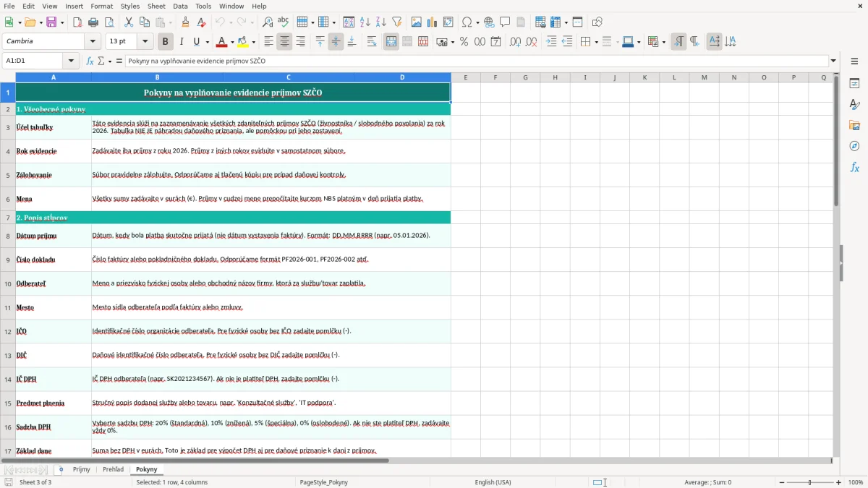The image size is (868, 488).
Task: Click the Zoom Out minus button
Action: click(780, 482)
